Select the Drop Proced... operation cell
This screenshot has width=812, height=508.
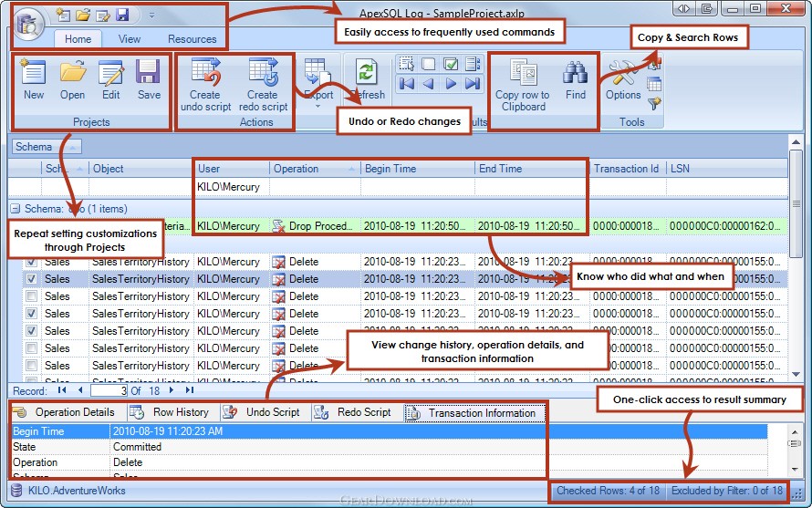coord(315,226)
